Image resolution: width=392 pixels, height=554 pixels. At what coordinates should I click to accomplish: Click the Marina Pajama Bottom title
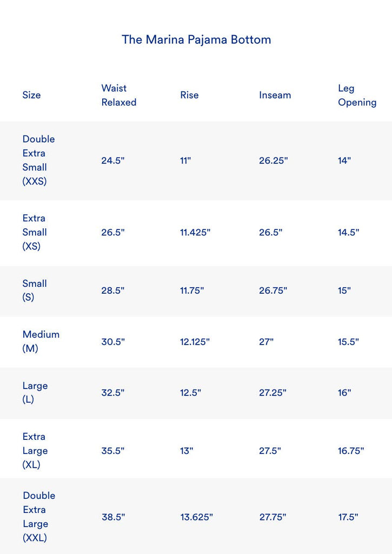(196, 39)
